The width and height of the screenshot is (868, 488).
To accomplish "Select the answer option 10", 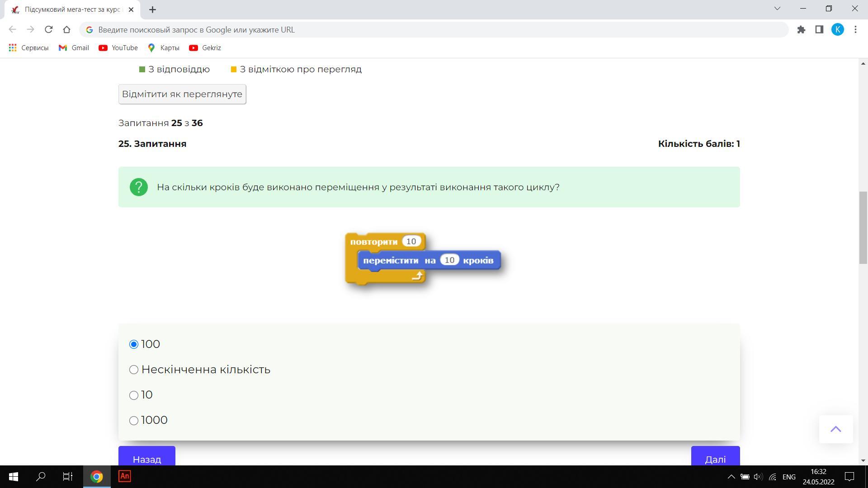I will click(134, 395).
